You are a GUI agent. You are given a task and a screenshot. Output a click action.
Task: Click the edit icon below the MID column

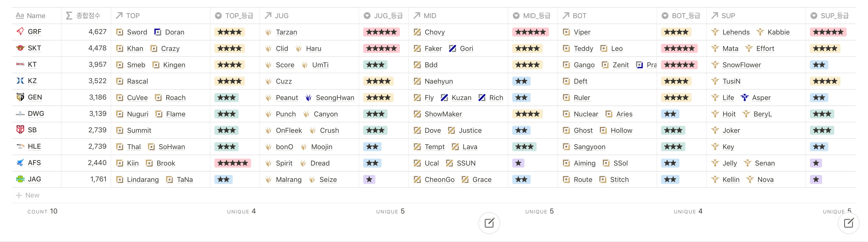coord(489,223)
